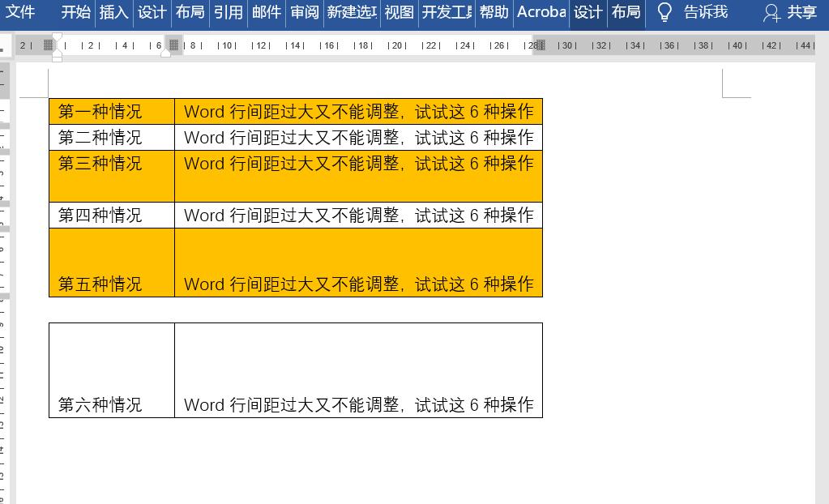Select the Table Tools 布局 tab

(x=626, y=13)
